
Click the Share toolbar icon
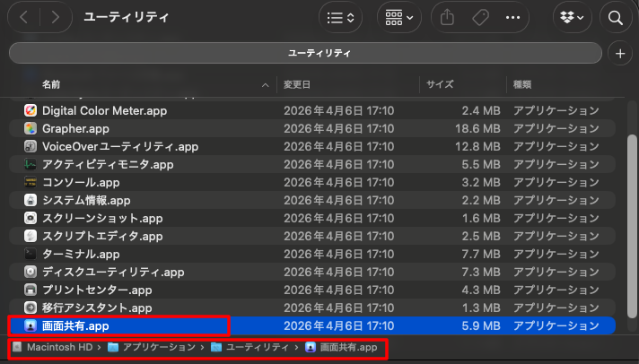pyautogui.click(x=447, y=17)
